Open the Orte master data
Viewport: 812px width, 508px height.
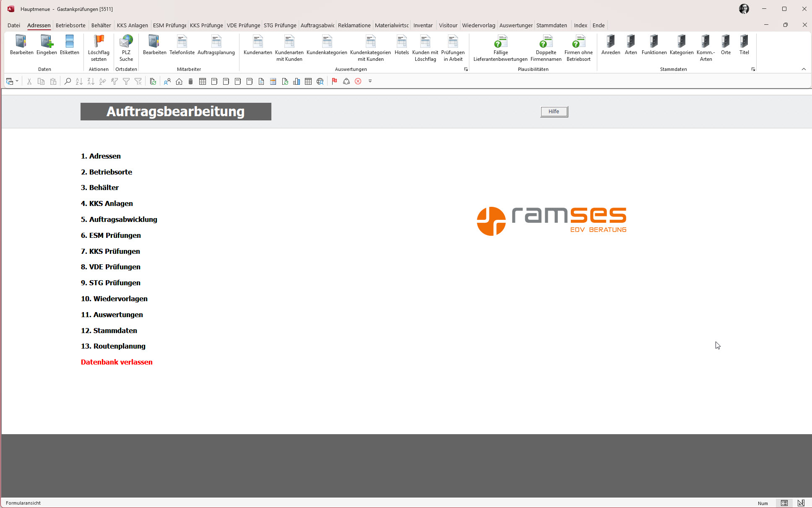[x=726, y=45]
